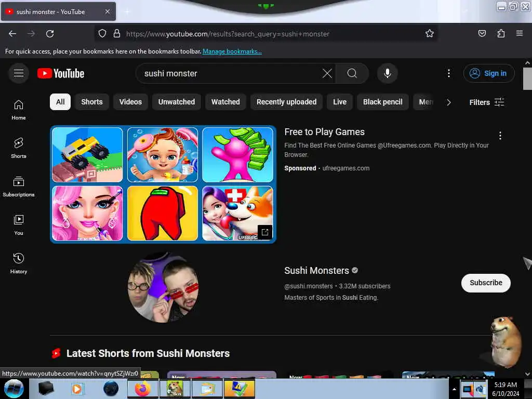Click the ad's open-external-link icon
This screenshot has height=399, width=532.
coord(265,232)
